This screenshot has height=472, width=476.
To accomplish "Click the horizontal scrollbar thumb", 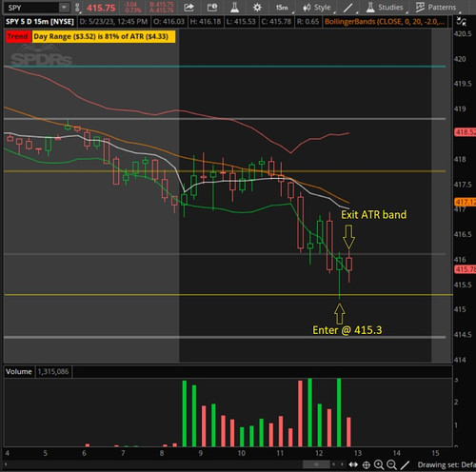I will (316, 464).
